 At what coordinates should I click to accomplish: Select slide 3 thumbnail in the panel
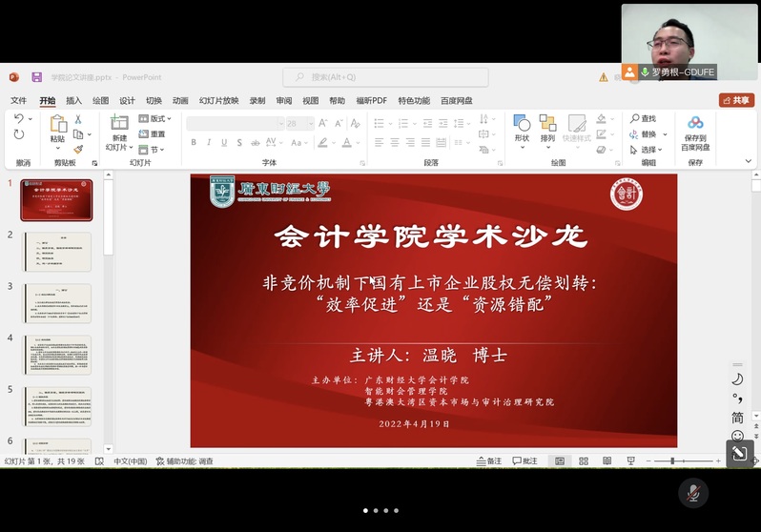click(x=56, y=303)
